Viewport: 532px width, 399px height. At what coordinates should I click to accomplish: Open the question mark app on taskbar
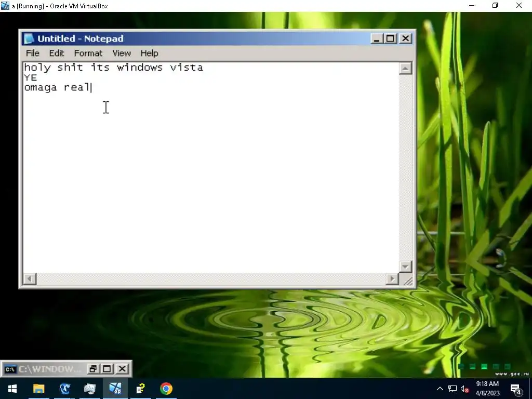pos(140,389)
